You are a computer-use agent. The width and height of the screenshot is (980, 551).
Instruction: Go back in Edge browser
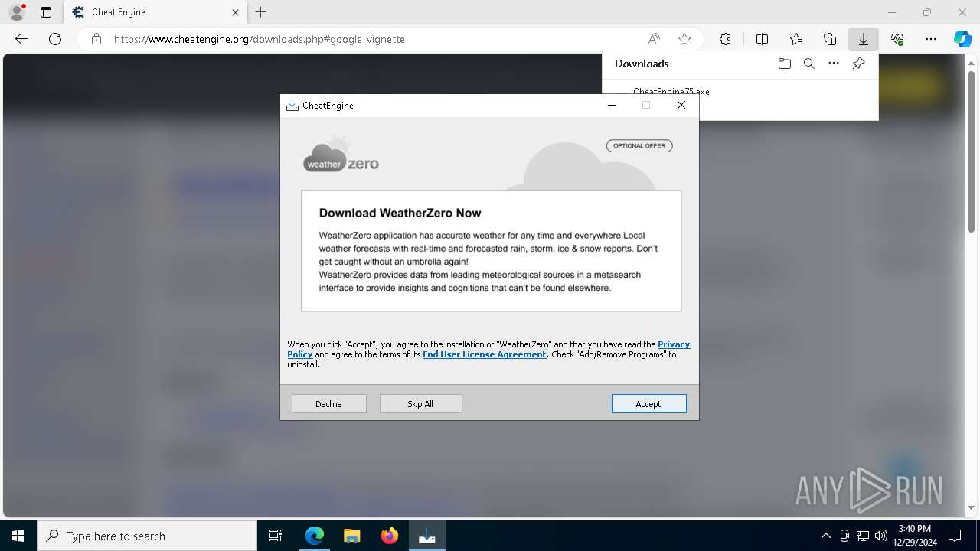(x=21, y=39)
